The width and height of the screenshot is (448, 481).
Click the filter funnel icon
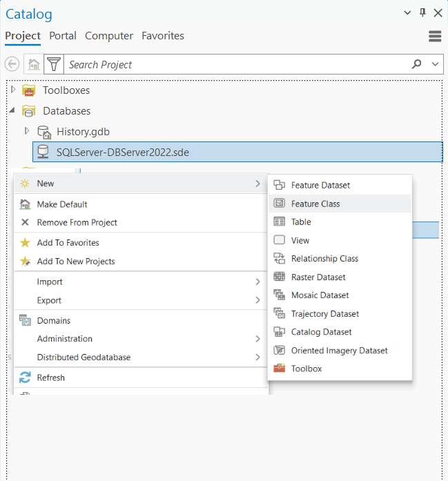point(54,64)
